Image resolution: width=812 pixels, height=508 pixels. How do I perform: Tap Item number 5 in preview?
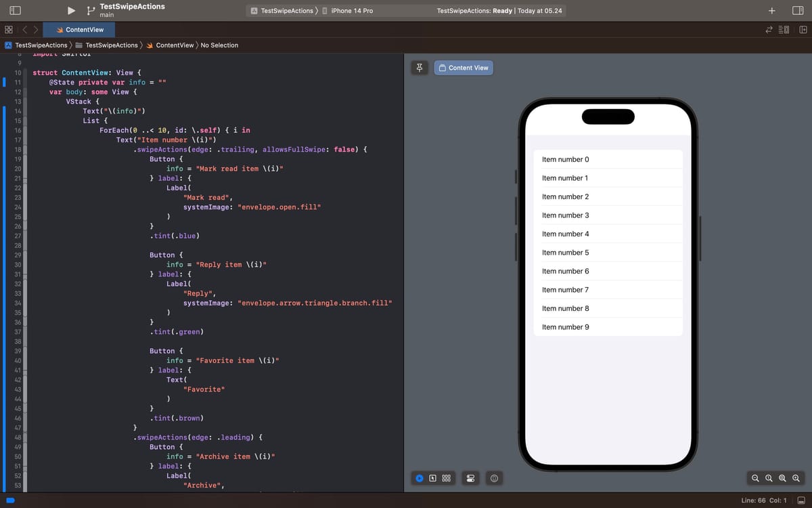click(608, 253)
